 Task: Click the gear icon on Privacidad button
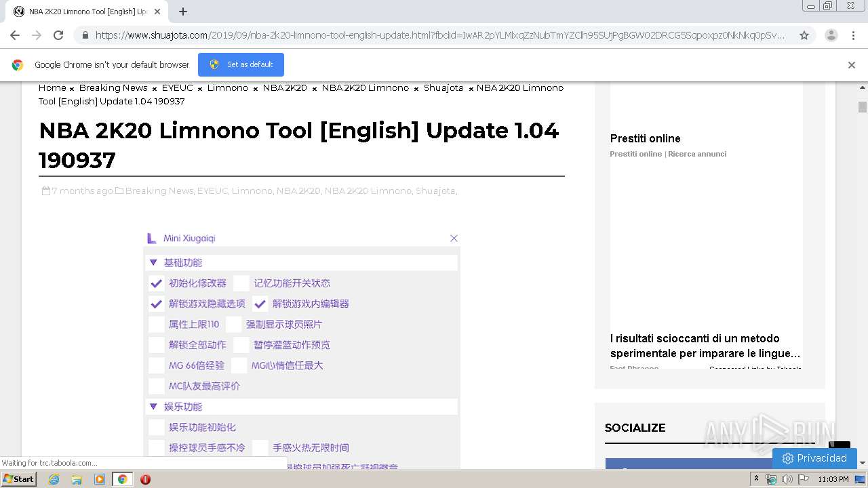[x=787, y=459]
